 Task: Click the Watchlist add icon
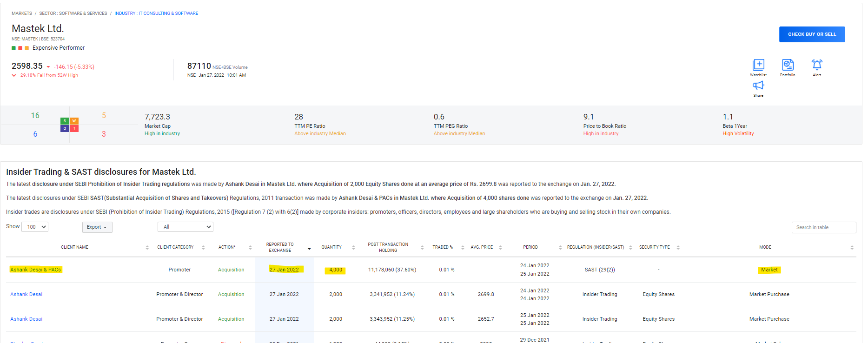tap(758, 65)
